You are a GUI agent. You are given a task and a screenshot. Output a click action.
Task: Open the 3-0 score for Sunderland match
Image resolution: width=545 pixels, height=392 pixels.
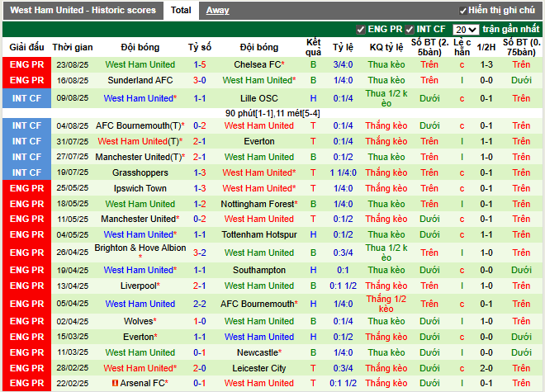coord(200,80)
